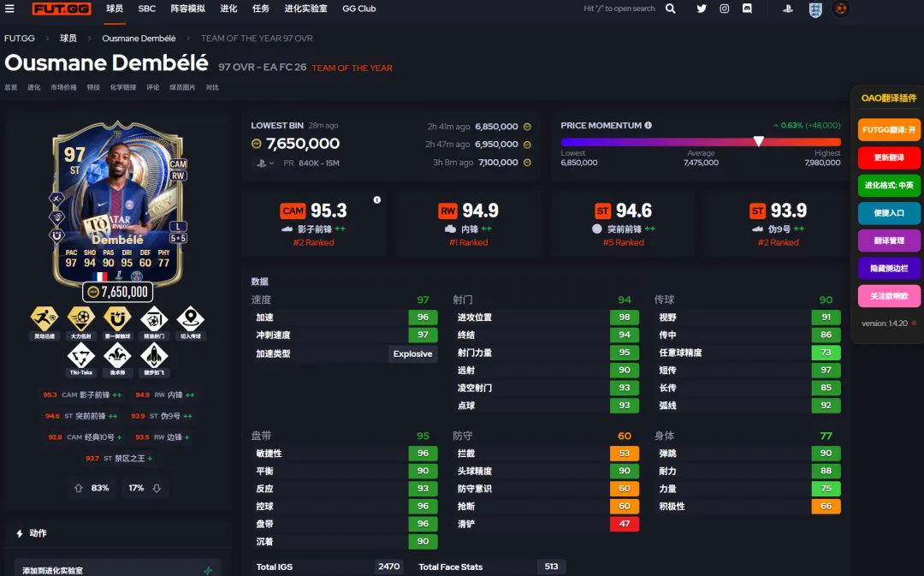Click the Hit / to open search field
This screenshot has width=924, height=576.
[x=619, y=9]
